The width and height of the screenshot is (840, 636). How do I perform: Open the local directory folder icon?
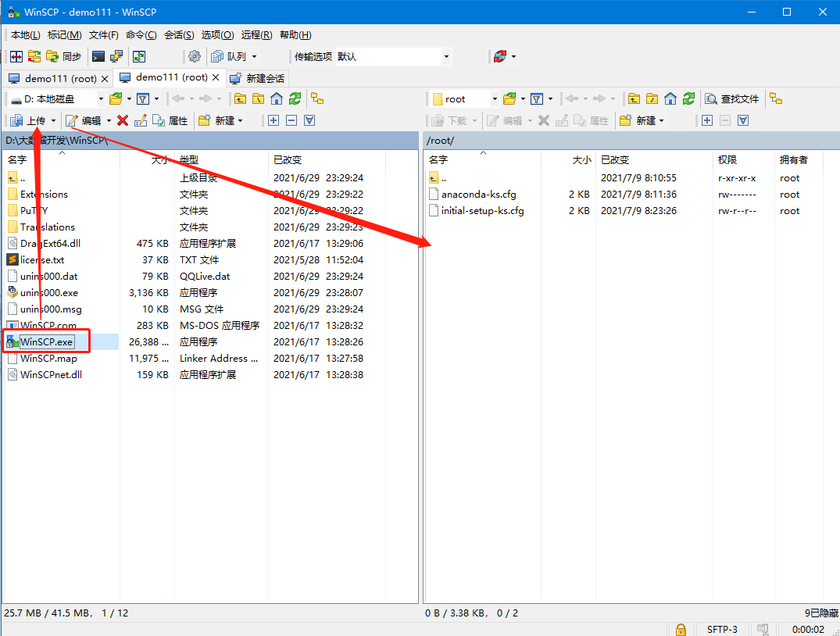point(116,98)
